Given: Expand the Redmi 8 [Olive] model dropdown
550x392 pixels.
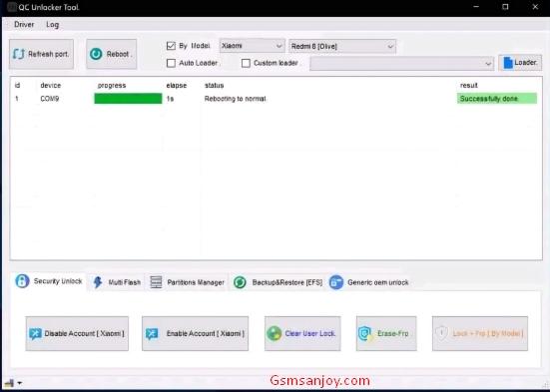Looking at the screenshot, I should pos(342,46).
